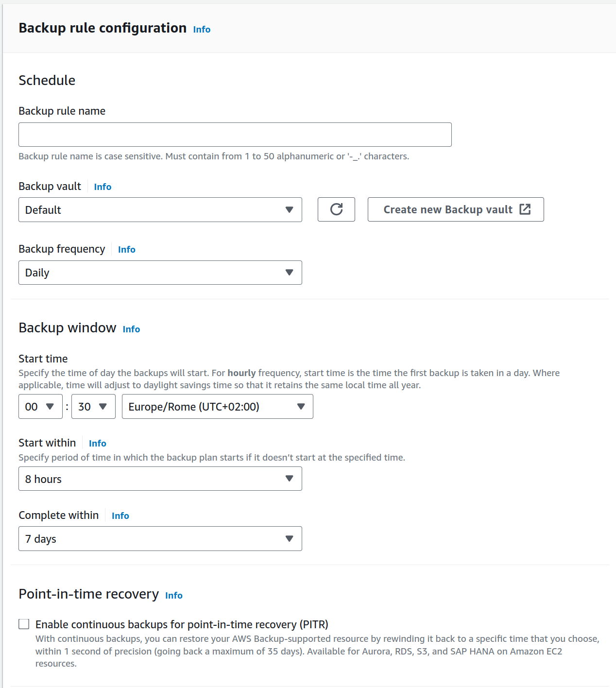Open Info help next to Complete within
The width and height of the screenshot is (616, 688).
pyautogui.click(x=120, y=516)
